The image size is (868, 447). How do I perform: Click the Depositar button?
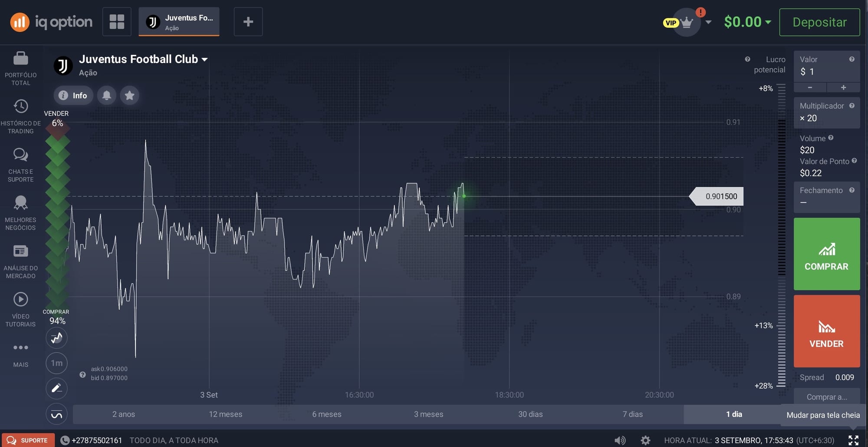tap(819, 22)
